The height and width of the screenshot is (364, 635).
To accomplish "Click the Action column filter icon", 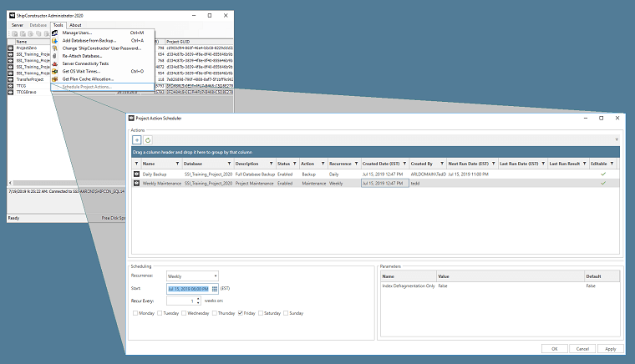I will click(323, 164).
